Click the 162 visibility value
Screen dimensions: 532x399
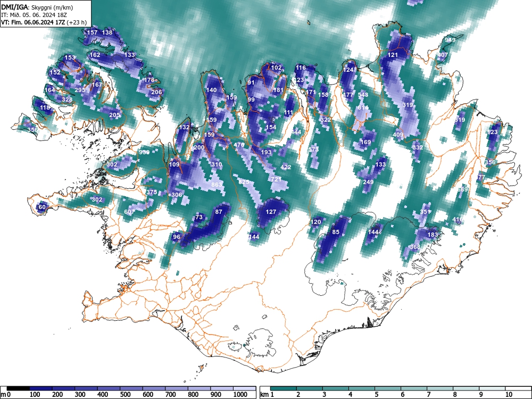(95, 55)
